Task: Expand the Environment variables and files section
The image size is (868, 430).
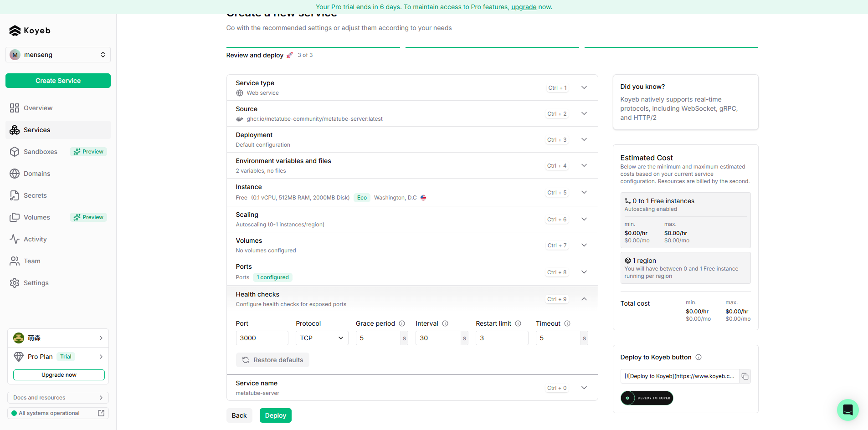Action: [x=584, y=165]
